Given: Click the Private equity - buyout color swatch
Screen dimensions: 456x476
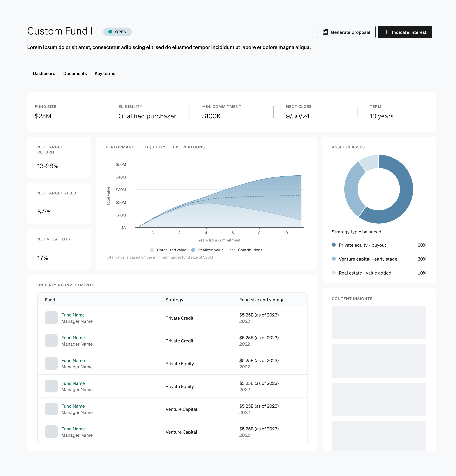Looking at the screenshot, I should click(x=334, y=245).
